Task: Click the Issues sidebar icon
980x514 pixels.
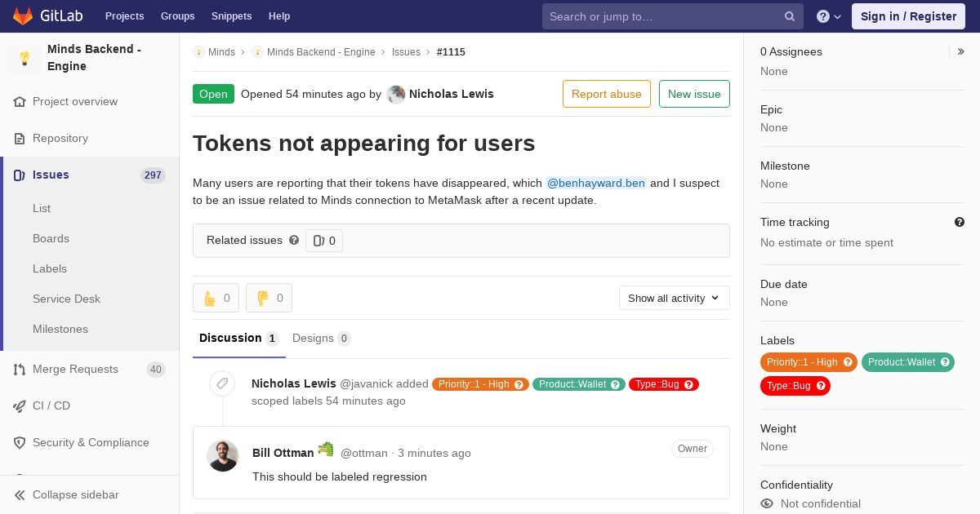Action: (x=20, y=175)
